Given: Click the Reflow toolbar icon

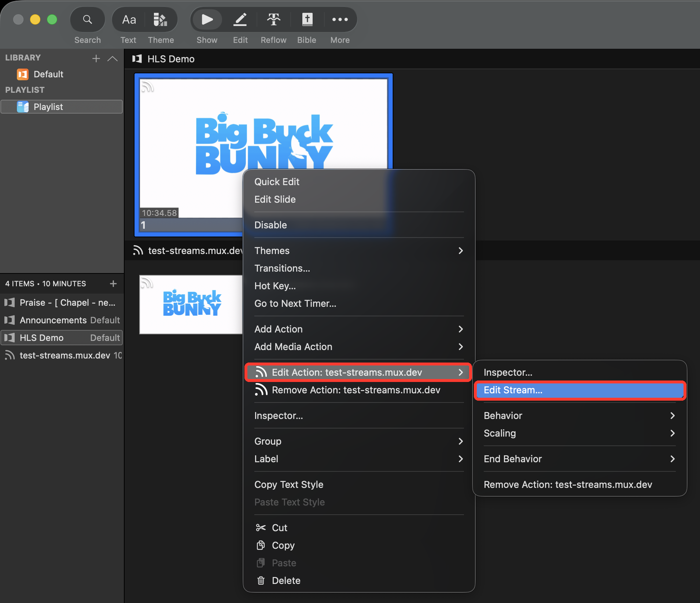Looking at the screenshot, I should [273, 19].
